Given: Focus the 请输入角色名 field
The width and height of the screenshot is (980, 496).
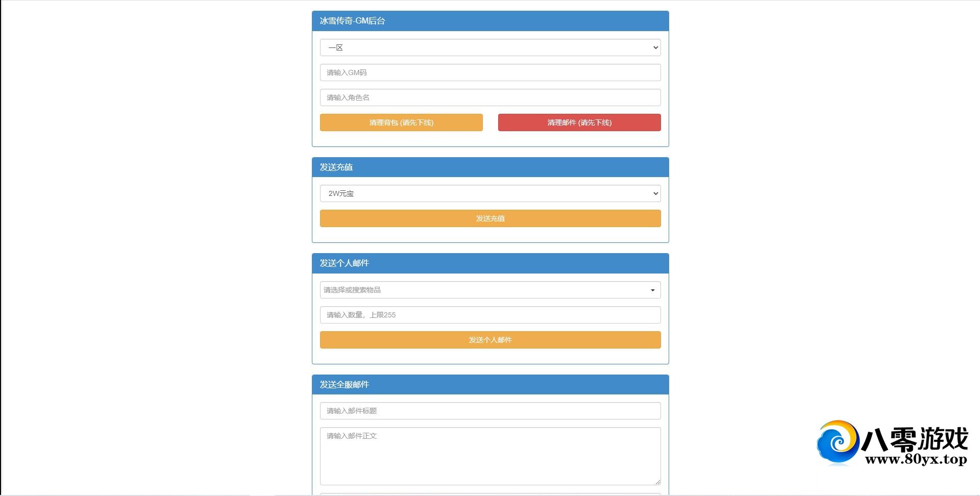Looking at the screenshot, I should point(490,97).
